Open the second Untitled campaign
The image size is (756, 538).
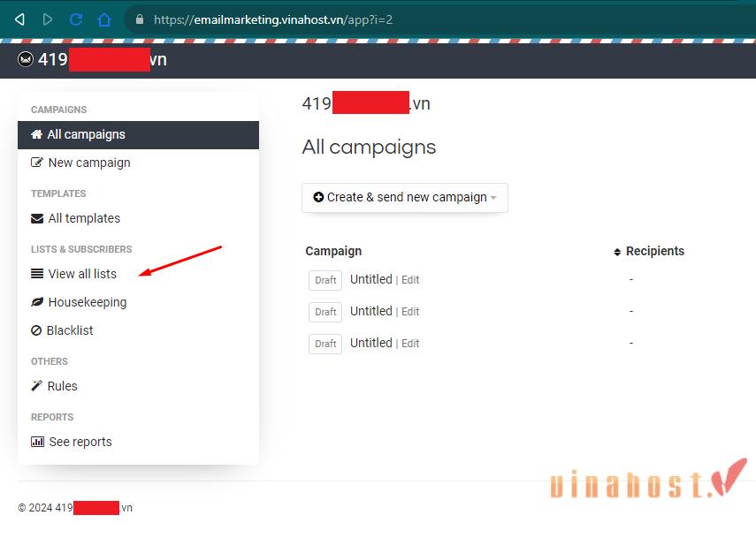(370, 311)
